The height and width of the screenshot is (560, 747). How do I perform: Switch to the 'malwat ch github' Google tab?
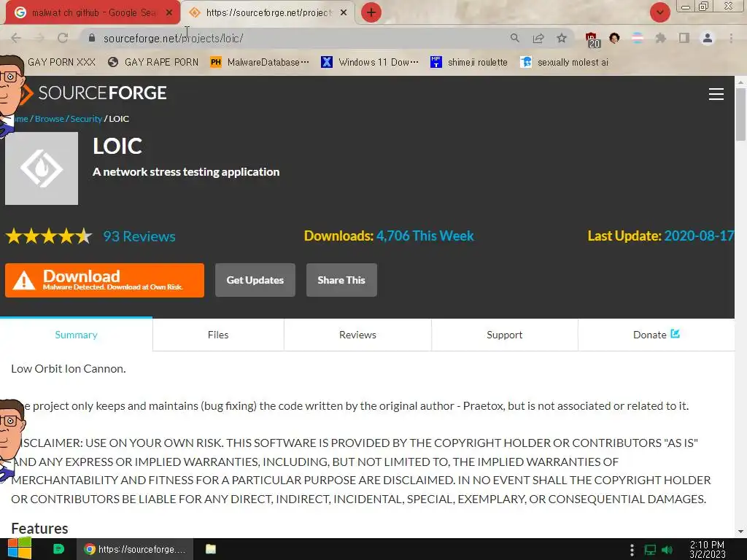93,12
